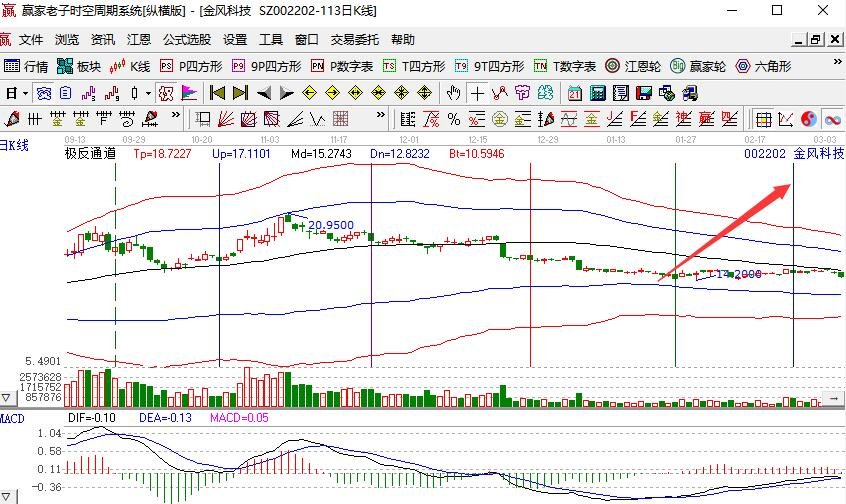Screen dimensions: 846x504
Task: Click the 行情 quotes button
Action: 27,66
